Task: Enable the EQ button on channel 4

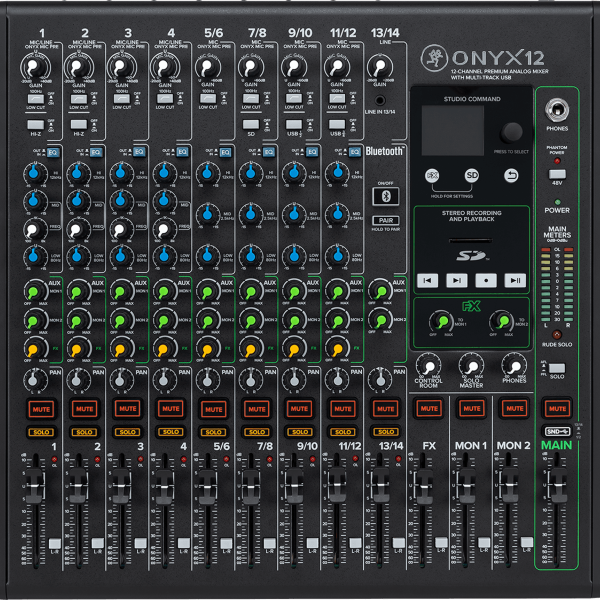Action: 182,152
